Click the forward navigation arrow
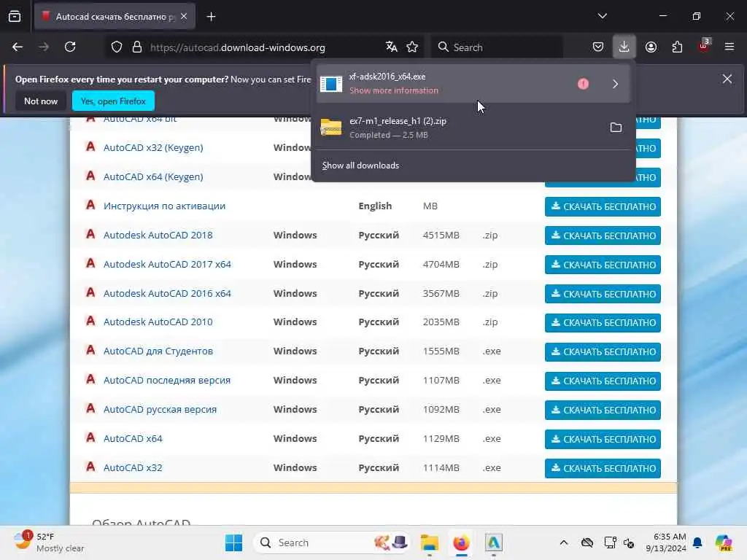747x560 pixels. click(x=44, y=47)
